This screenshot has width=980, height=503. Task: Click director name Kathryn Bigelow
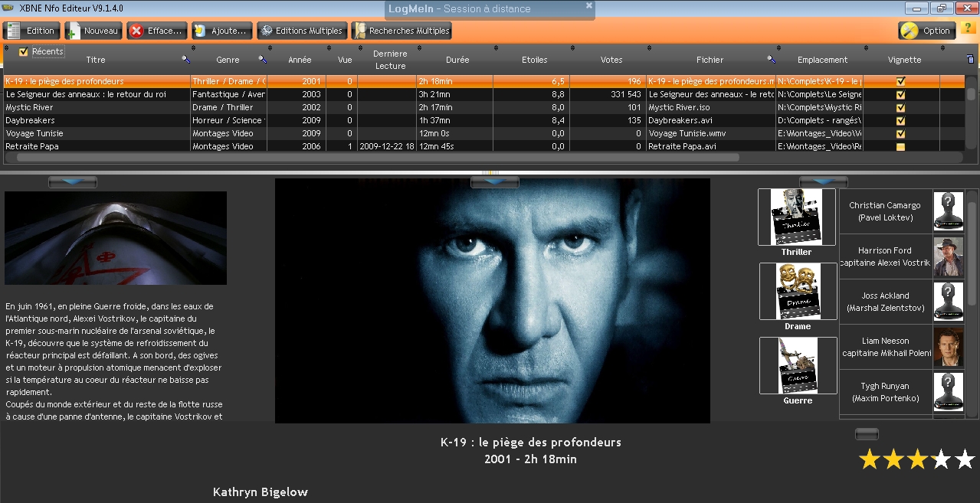[x=261, y=492]
